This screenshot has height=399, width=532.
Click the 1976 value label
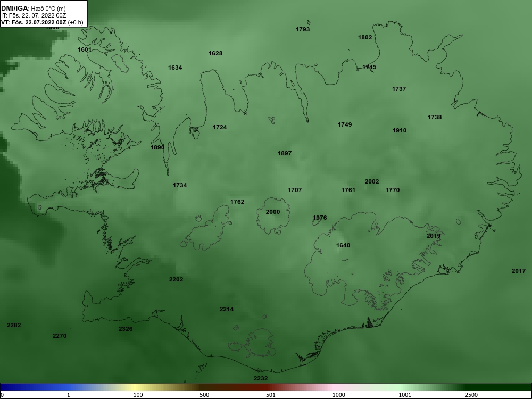point(320,218)
